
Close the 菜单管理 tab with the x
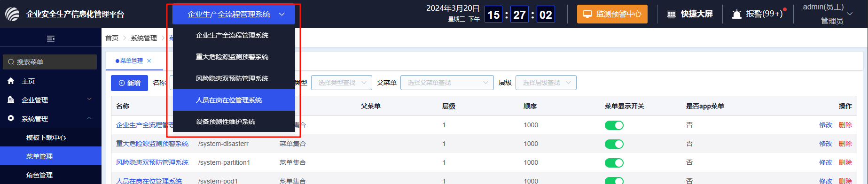tap(149, 61)
